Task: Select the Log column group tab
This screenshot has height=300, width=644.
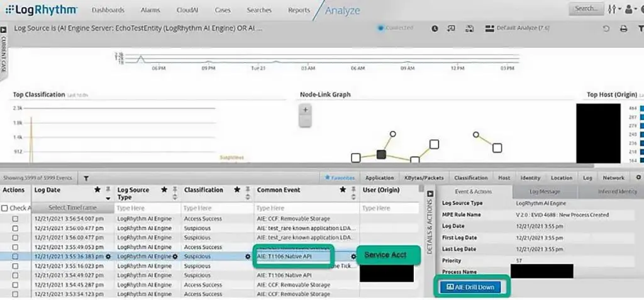Action: (587, 178)
